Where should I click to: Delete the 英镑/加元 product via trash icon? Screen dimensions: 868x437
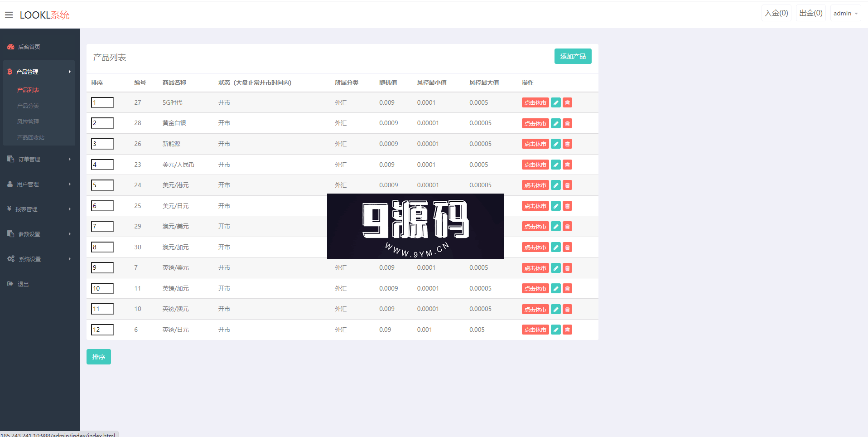(x=567, y=289)
